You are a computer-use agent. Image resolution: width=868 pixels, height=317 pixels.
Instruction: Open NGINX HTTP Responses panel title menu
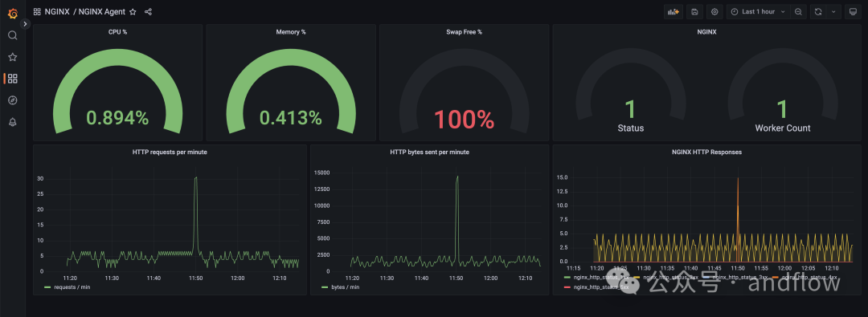click(707, 152)
